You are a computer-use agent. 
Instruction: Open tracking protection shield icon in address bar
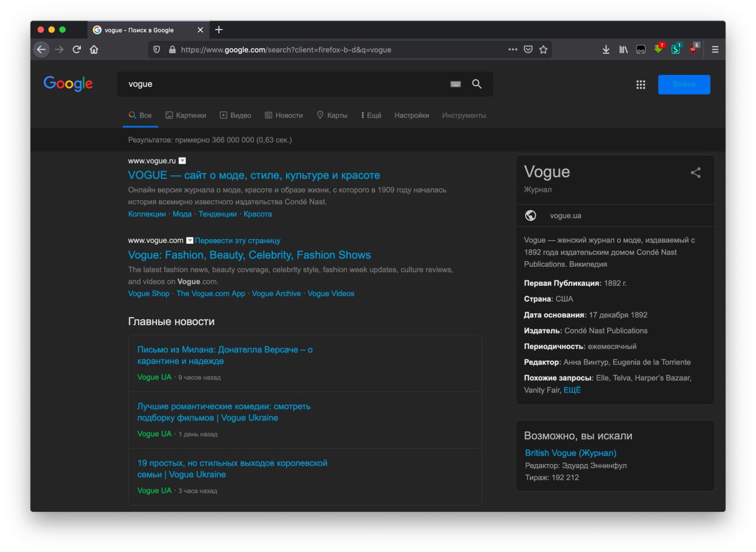click(157, 50)
